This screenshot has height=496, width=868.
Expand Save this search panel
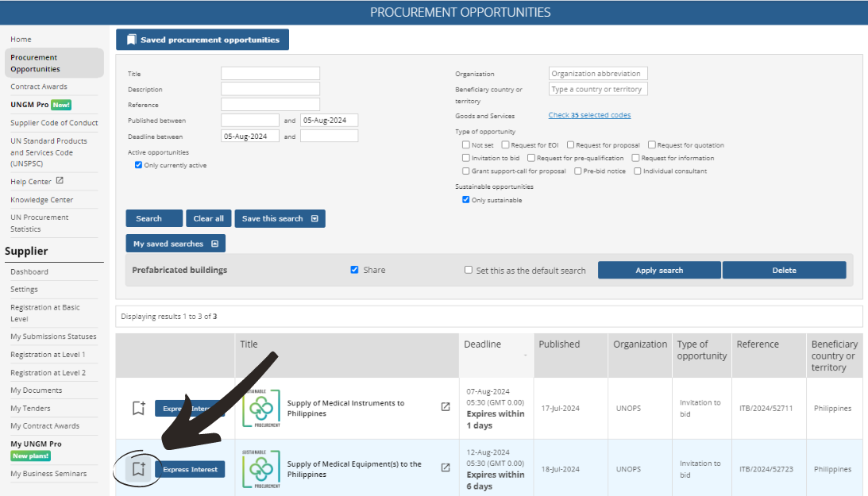coord(280,218)
